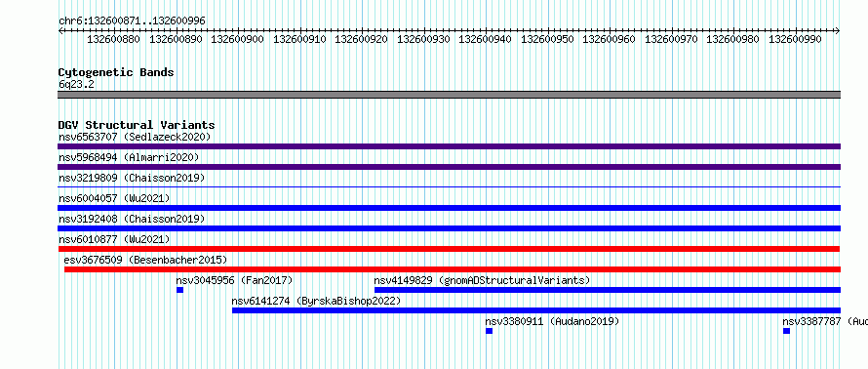Click ruler position 132600940
The height and width of the screenshot is (369, 868).
[x=486, y=40]
